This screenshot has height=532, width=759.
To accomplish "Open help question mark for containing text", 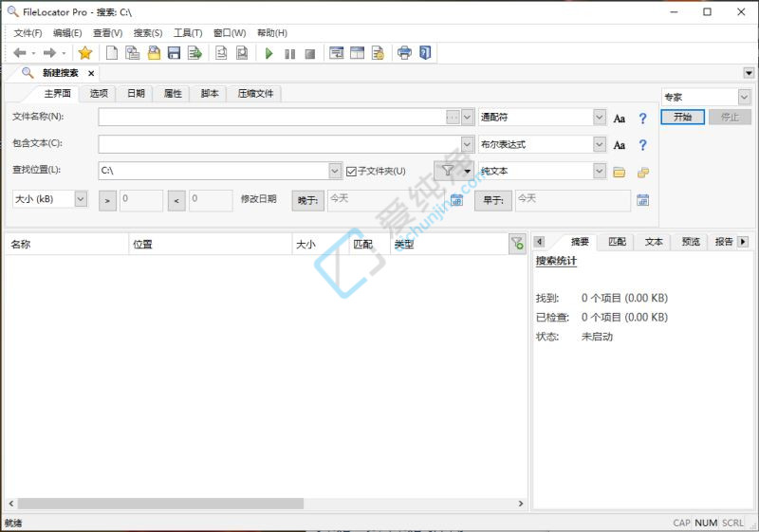I will pos(642,145).
